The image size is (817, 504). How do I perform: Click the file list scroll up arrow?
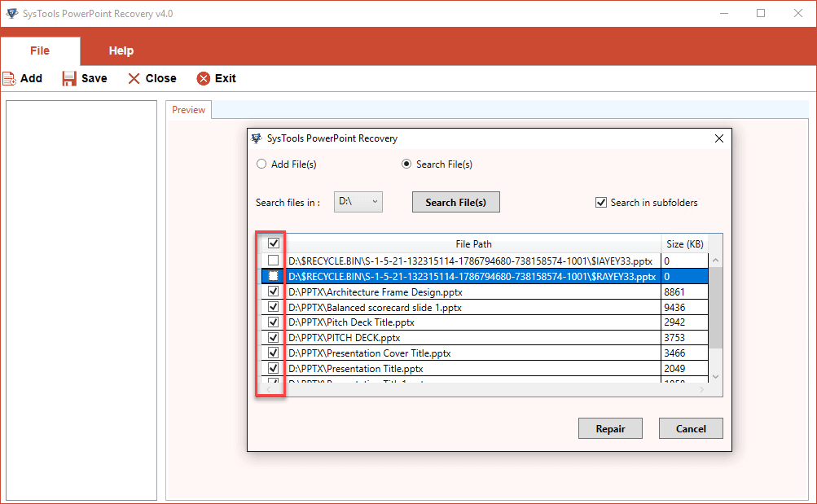coord(716,261)
